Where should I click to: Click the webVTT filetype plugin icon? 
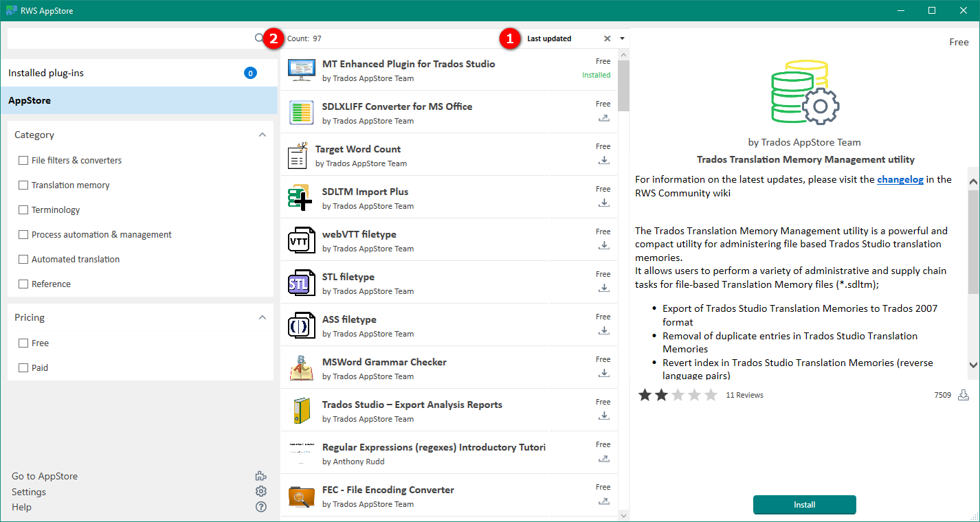tap(301, 240)
